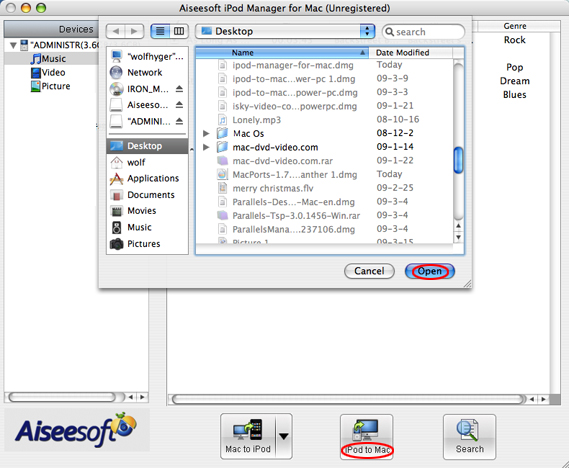The height and width of the screenshot is (468, 569).
Task: Open the Mac to iPod dropdown arrow
Action: point(284,436)
